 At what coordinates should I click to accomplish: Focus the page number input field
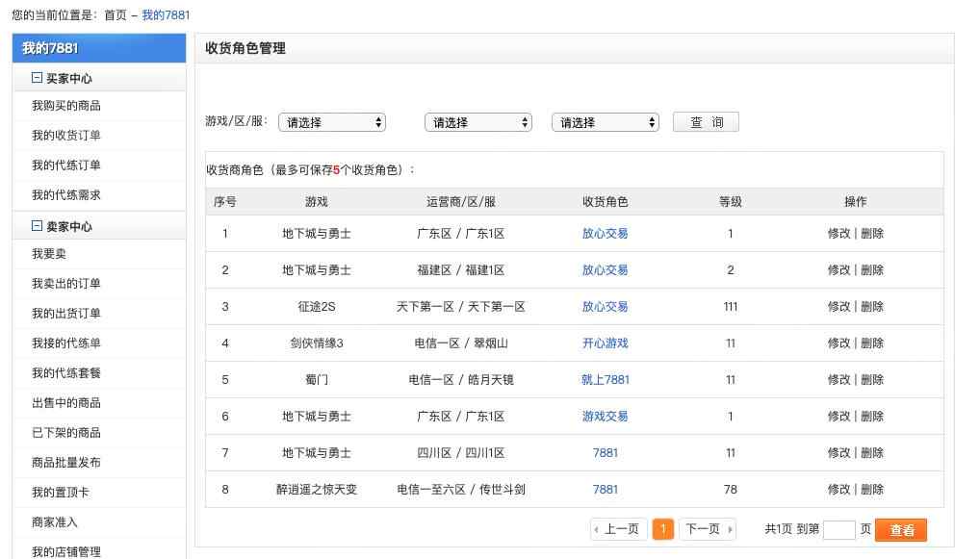coord(838,529)
